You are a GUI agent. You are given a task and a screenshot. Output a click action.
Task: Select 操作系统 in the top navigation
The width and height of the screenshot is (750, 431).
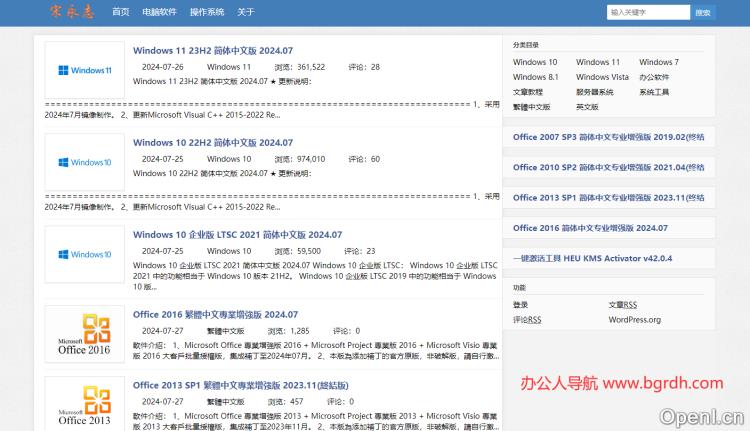pos(207,12)
